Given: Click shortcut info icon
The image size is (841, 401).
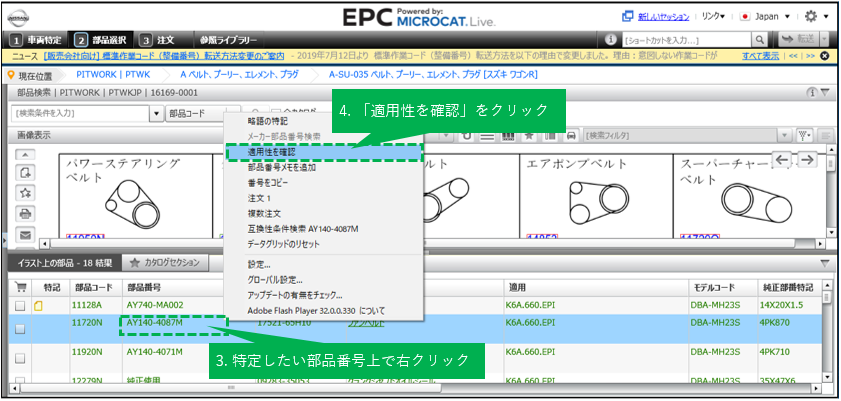Looking at the screenshot, I should click(x=610, y=40).
